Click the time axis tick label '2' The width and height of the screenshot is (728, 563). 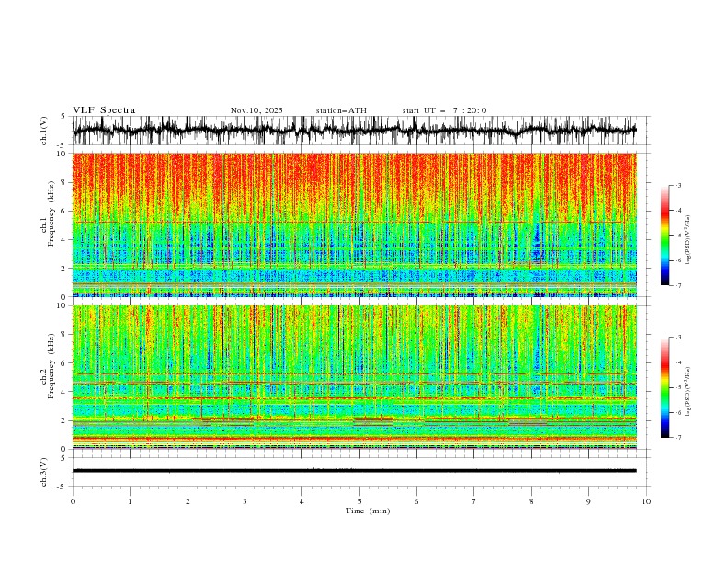coord(188,501)
